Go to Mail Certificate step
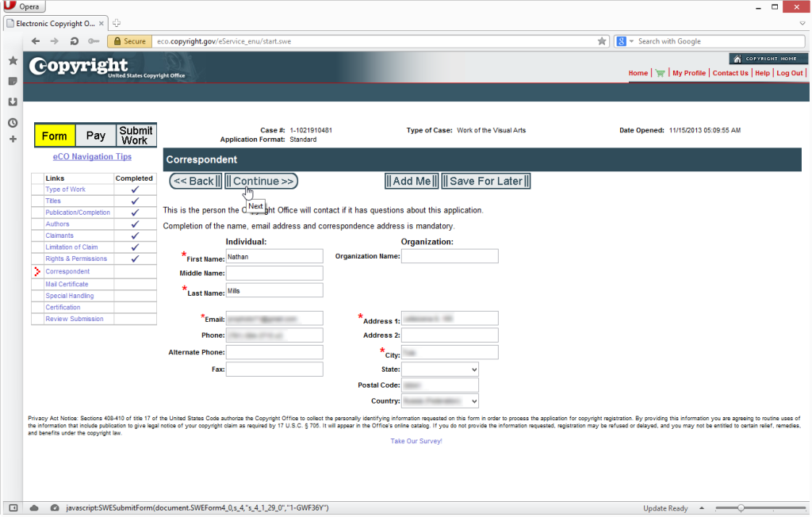 click(x=67, y=285)
